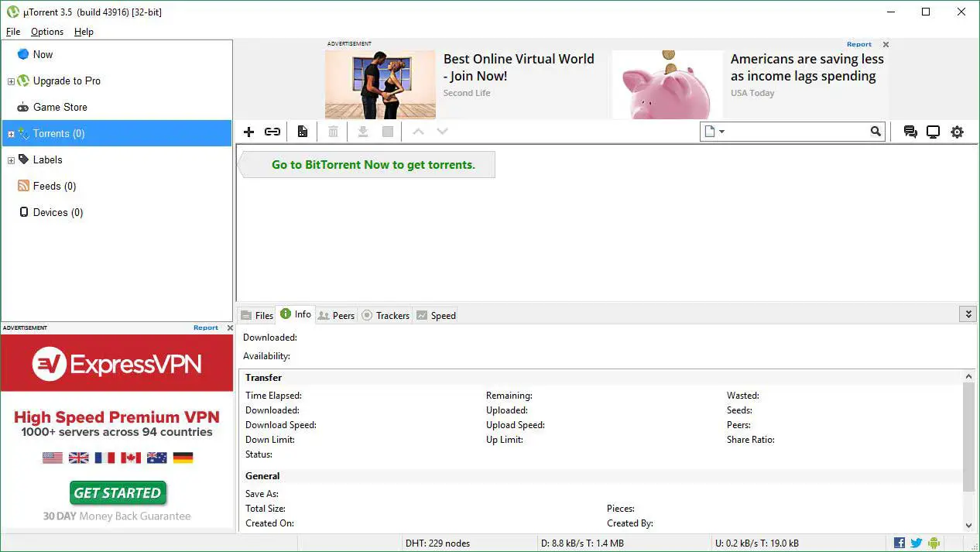Switch to the Info tab
Viewport: 980px width, 552px height.
click(296, 314)
